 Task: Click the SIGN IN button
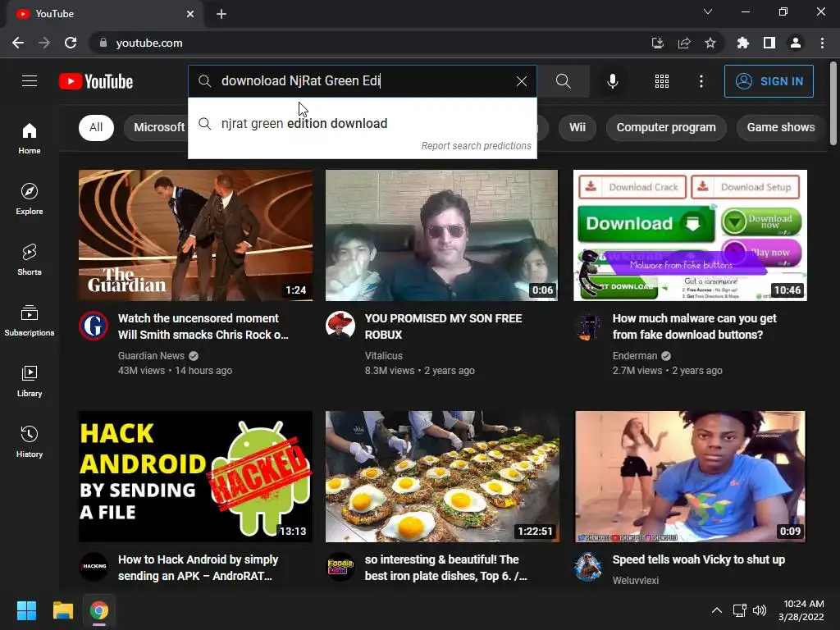769,81
